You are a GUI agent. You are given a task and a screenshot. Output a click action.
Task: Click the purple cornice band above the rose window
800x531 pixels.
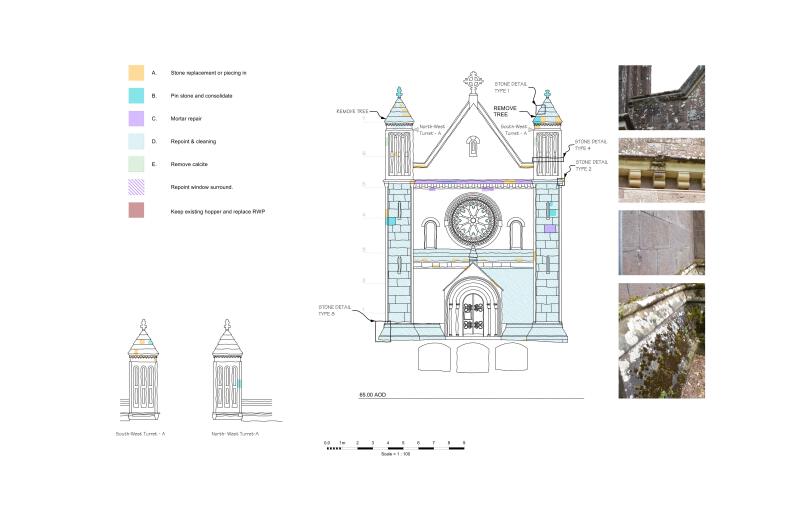click(x=473, y=182)
